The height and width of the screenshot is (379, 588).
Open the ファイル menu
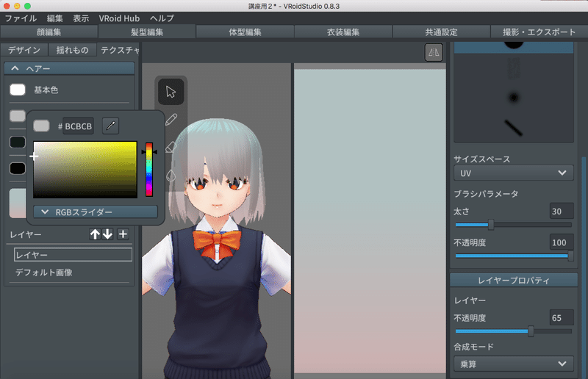click(21, 18)
